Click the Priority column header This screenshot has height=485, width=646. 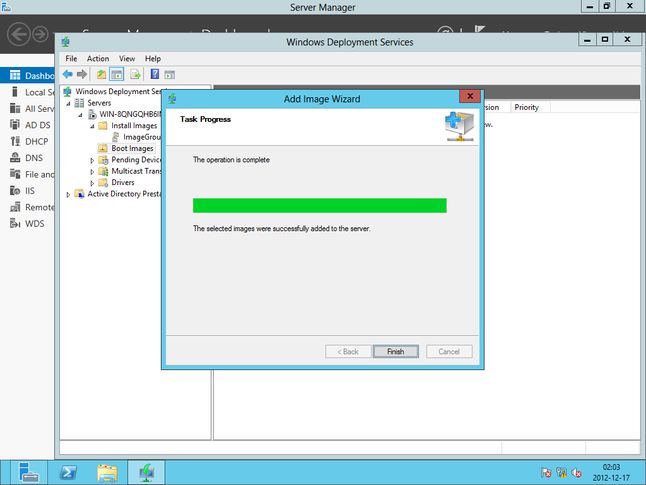[530, 107]
